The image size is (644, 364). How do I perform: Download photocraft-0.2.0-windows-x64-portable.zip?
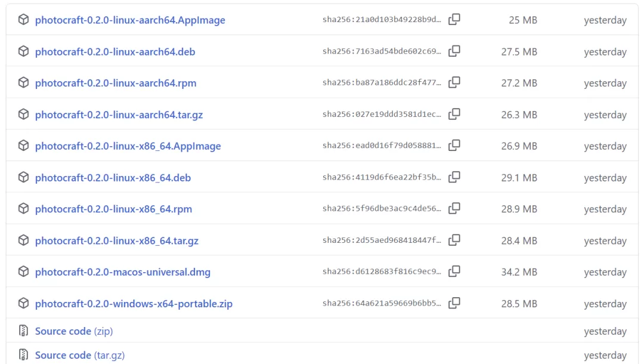click(x=134, y=304)
